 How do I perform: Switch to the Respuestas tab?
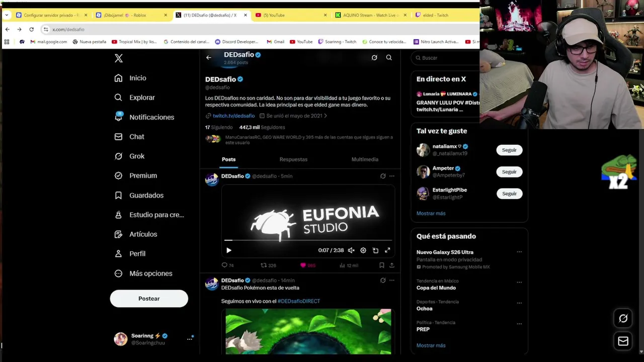(293, 159)
